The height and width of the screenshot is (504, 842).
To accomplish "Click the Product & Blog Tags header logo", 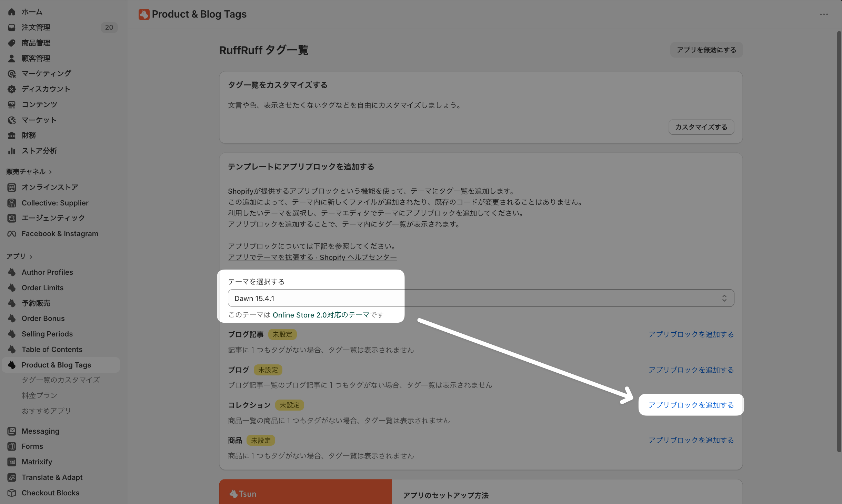I will coord(144,14).
